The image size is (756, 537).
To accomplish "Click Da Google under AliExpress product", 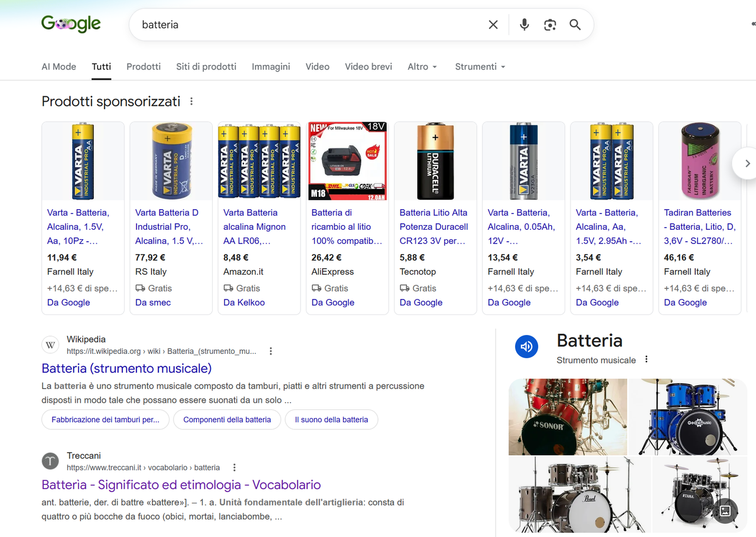I will tap(333, 302).
